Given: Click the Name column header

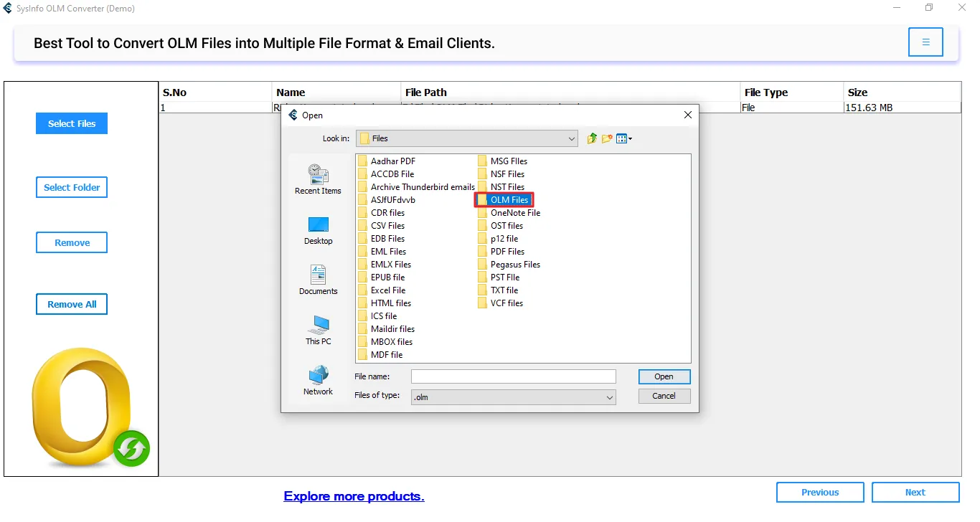Looking at the screenshot, I should (336, 92).
